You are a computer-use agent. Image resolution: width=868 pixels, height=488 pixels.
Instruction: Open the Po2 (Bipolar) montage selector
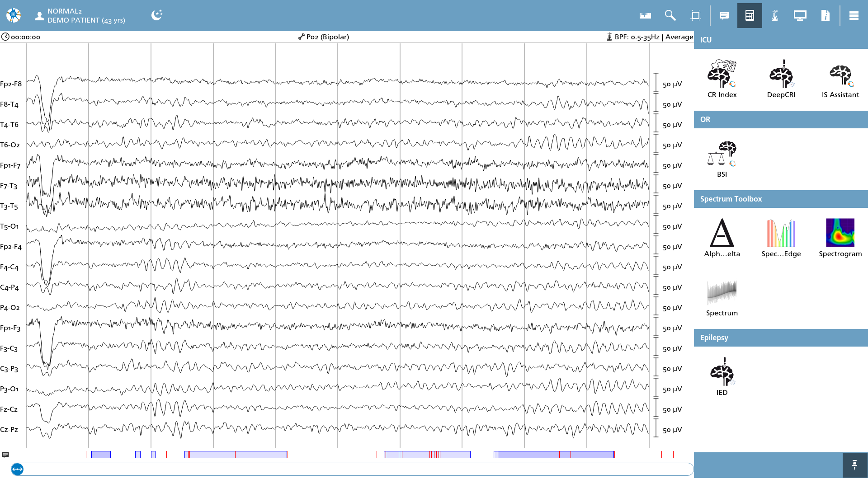click(x=323, y=37)
